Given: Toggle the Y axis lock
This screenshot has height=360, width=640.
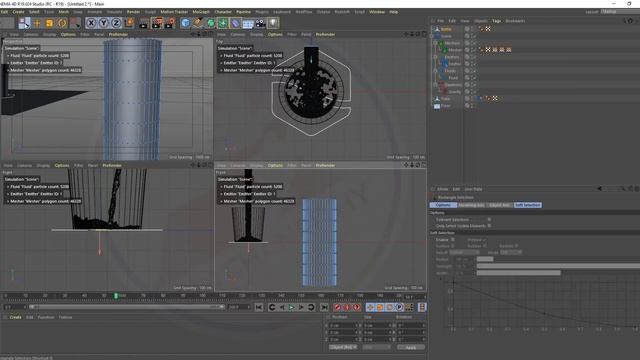Looking at the screenshot, I should 104,23.
